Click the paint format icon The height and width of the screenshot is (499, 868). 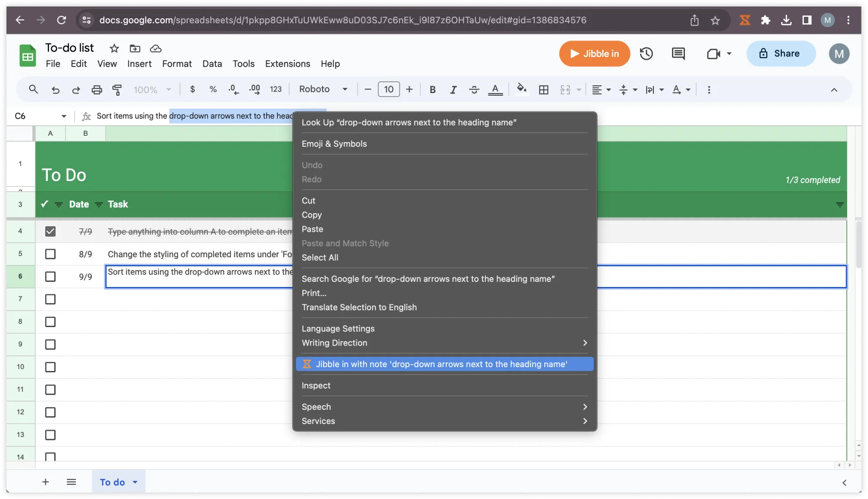pyautogui.click(x=117, y=90)
